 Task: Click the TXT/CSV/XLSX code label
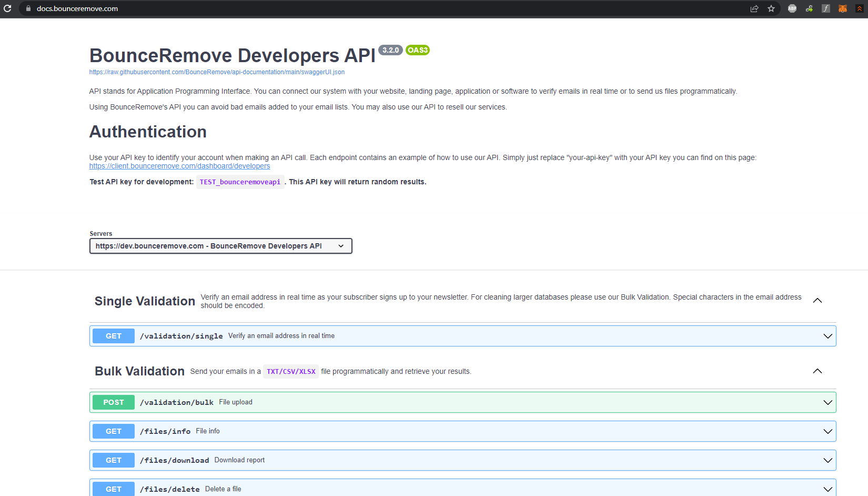(x=291, y=371)
